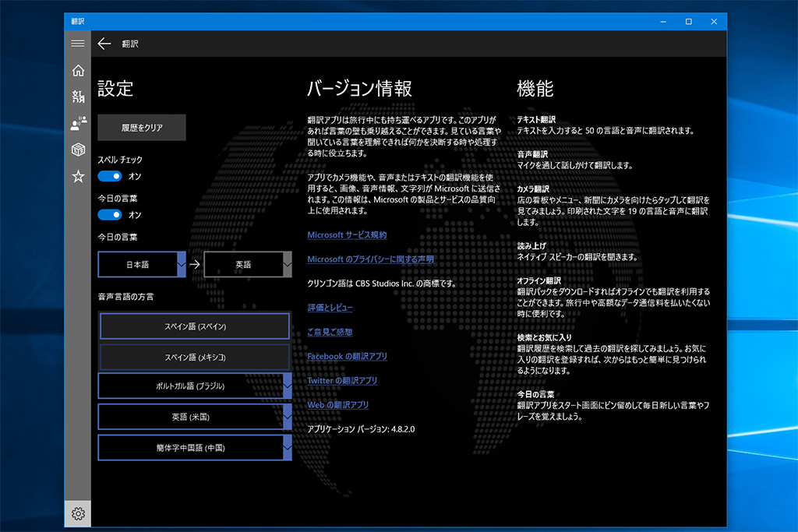Open Twitter の翻訳アプリ link
The height and width of the screenshot is (532, 798).
342,380
